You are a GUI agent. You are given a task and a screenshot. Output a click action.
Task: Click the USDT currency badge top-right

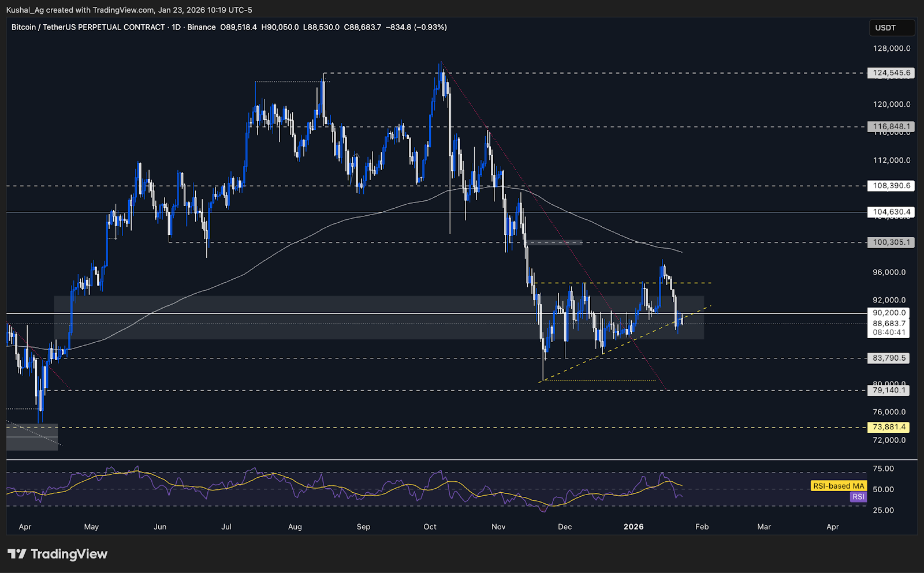892,27
